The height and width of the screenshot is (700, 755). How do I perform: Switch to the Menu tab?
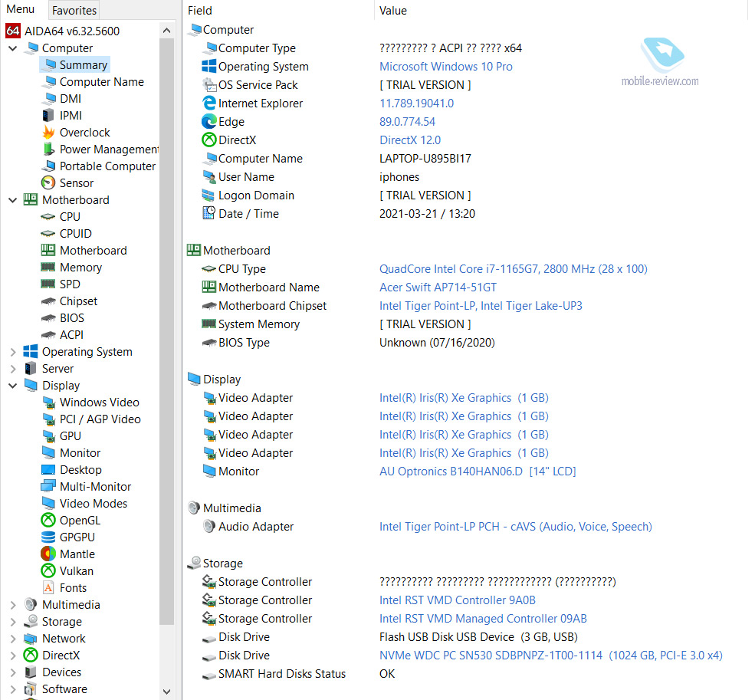20,10
